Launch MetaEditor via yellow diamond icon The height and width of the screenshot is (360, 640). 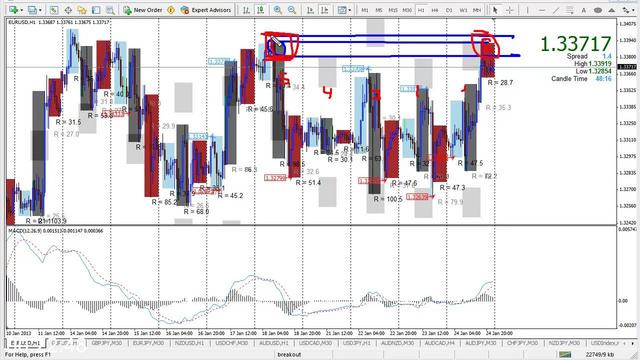(171, 10)
